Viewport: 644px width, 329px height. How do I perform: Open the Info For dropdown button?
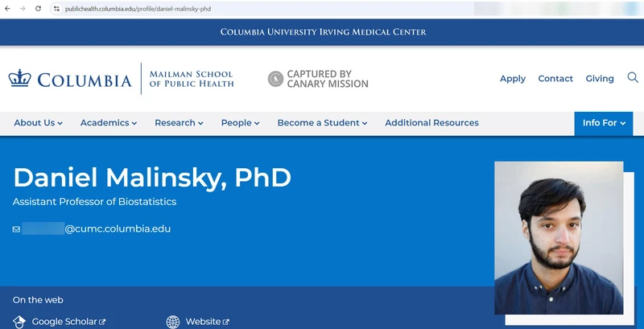[x=603, y=123]
